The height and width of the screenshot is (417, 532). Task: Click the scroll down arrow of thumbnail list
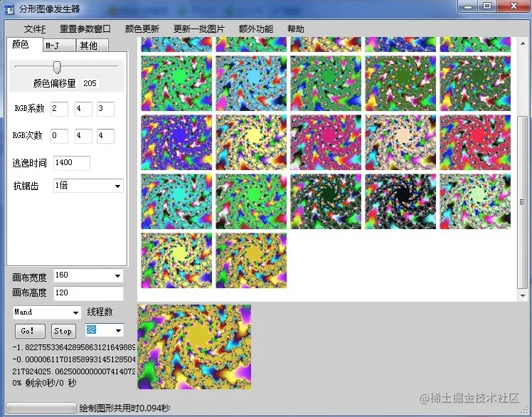click(523, 295)
